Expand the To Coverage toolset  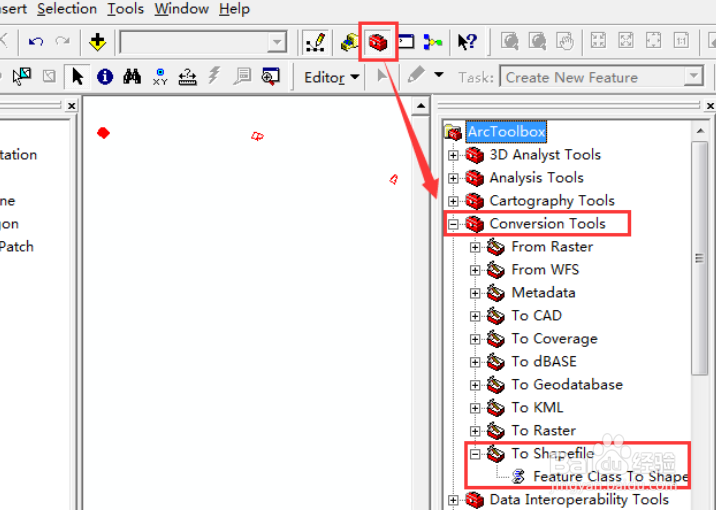[475, 339]
